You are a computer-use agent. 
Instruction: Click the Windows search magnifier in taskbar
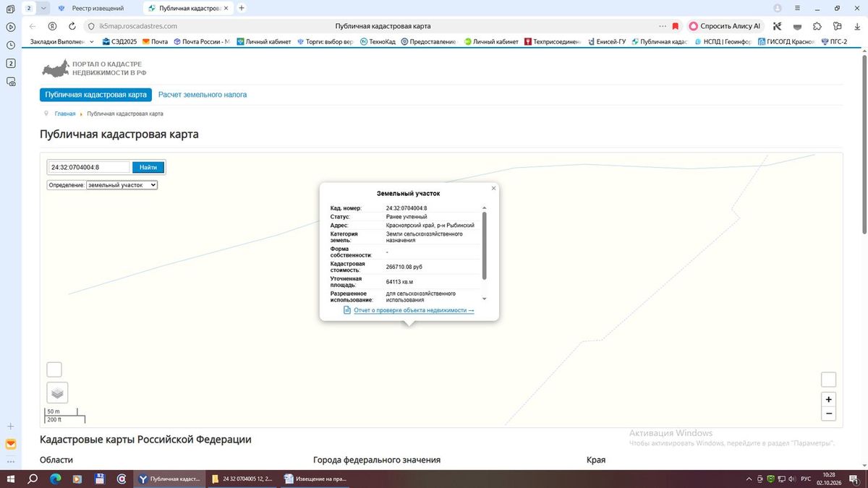33,479
